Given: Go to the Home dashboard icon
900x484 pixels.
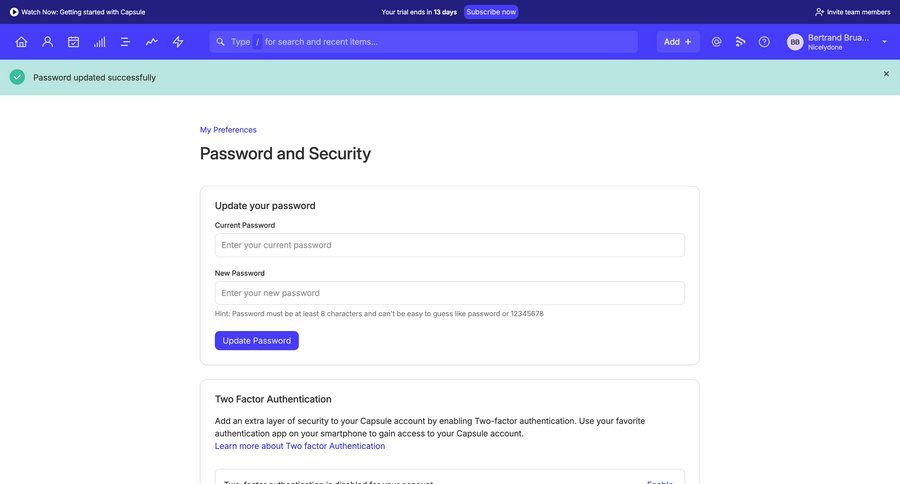Looking at the screenshot, I should pyautogui.click(x=21, y=42).
